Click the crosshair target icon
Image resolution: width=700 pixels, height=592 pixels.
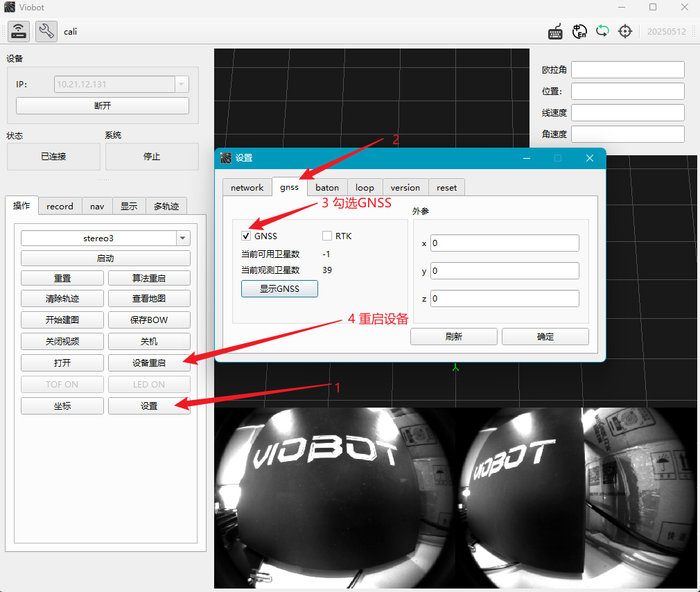pyautogui.click(x=625, y=31)
